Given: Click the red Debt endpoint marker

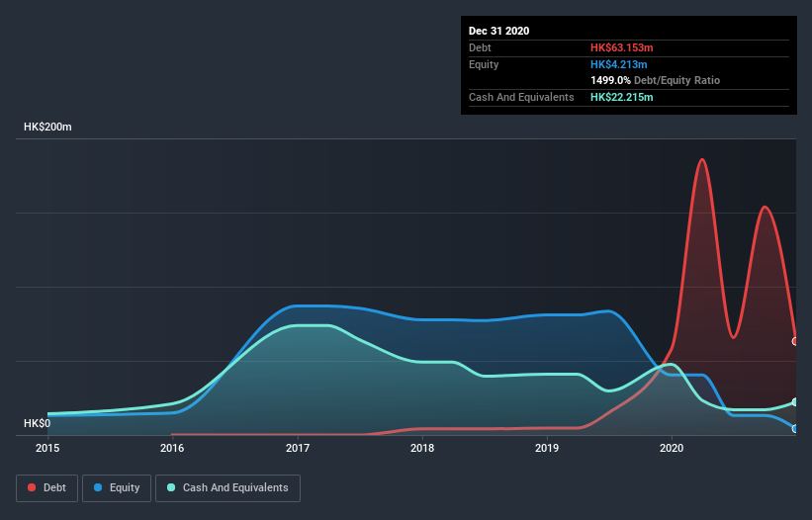Looking at the screenshot, I should coord(795,341).
